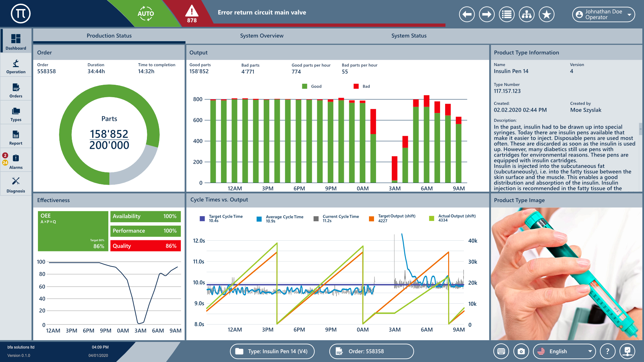Screen dimensions: 644x362
Task: Open the Type: Insulin Pen 14 selector
Action: 272,351
